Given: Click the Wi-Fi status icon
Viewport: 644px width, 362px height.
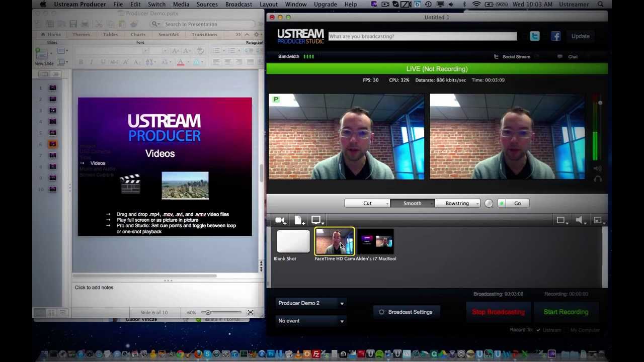Looking at the screenshot, I should [x=476, y=5].
